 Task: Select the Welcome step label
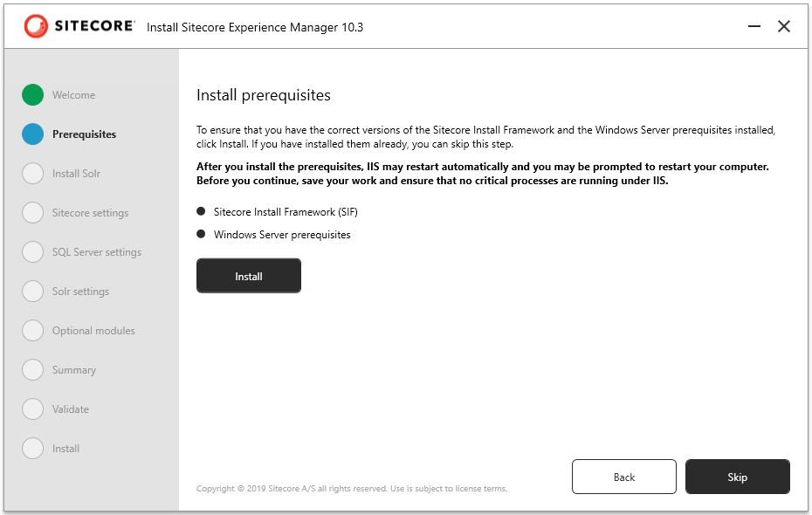[73, 95]
